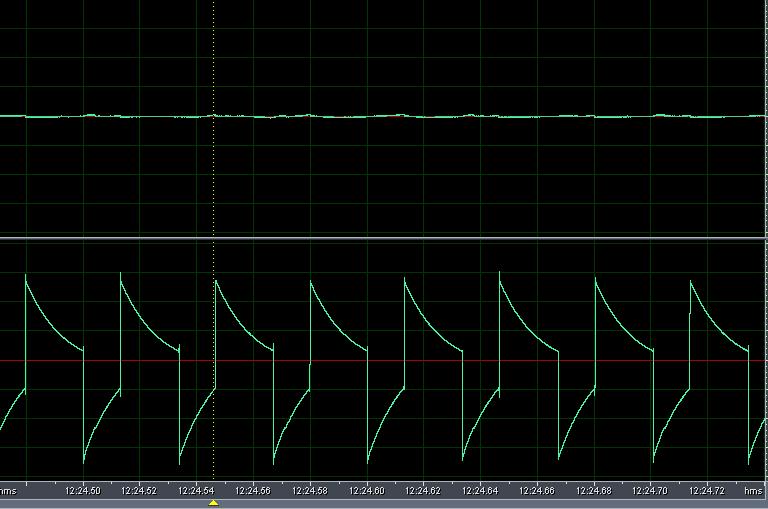Click the 12:24.64 time ruler label
This screenshot has width=768, height=509.
[480, 490]
